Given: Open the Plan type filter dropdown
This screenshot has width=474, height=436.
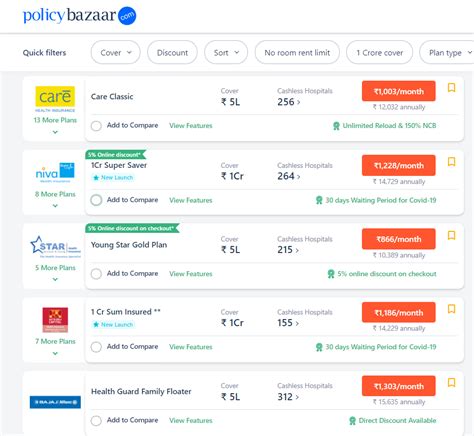Looking at the screenshot, I should 448,53.
